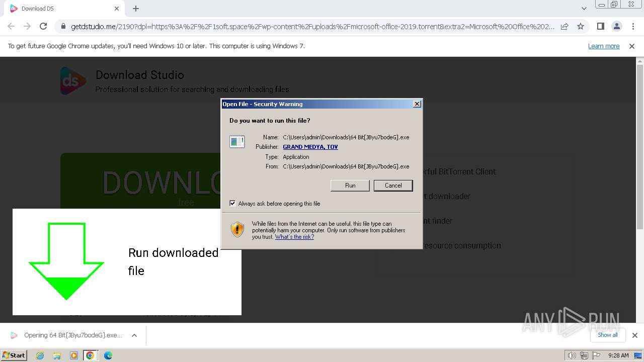Share this page icon in address bar

(565, 26)
